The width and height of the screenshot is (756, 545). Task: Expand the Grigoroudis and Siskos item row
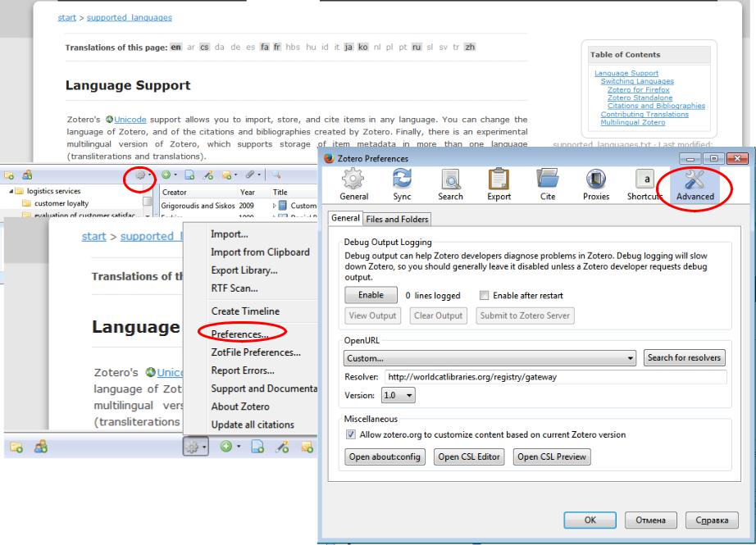tap(275, 205)
